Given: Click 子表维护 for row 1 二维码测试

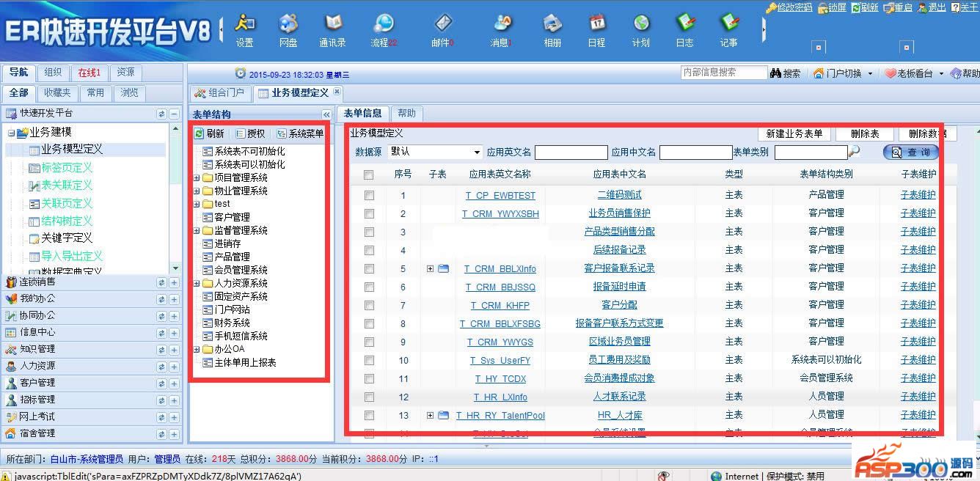Looking at the screenshot, I should (918, 195).
